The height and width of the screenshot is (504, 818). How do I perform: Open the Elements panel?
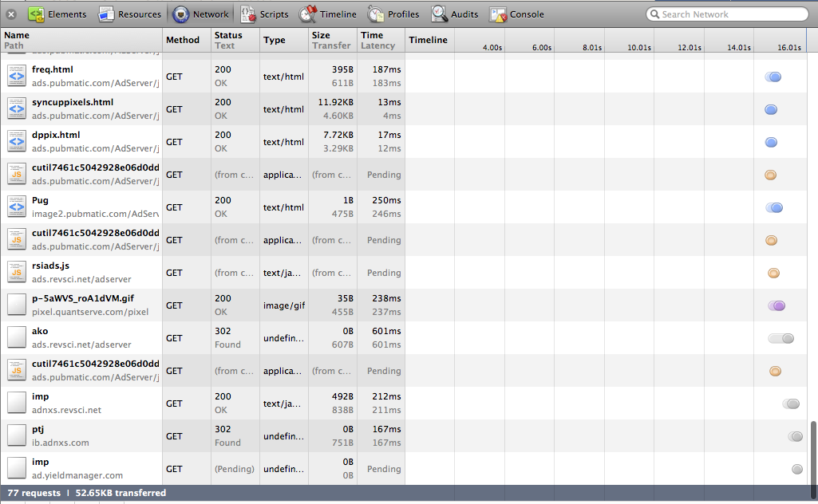(x=57, y=14)
